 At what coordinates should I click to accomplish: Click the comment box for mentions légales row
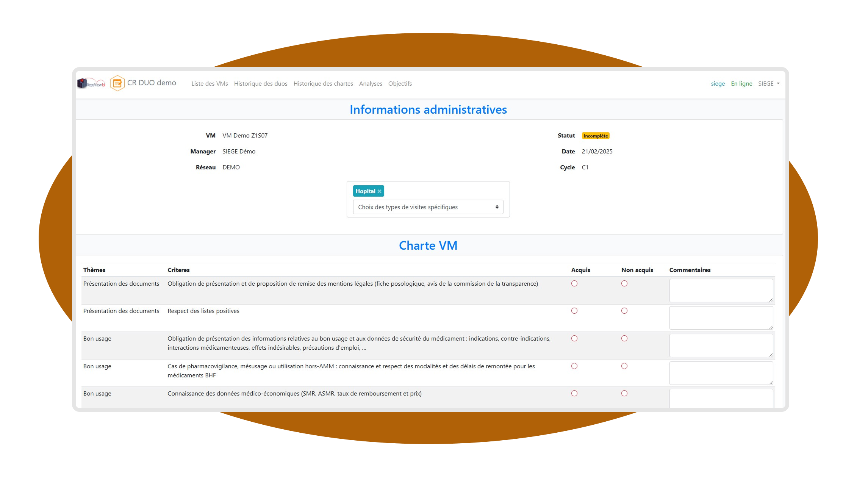click(721, 291)
